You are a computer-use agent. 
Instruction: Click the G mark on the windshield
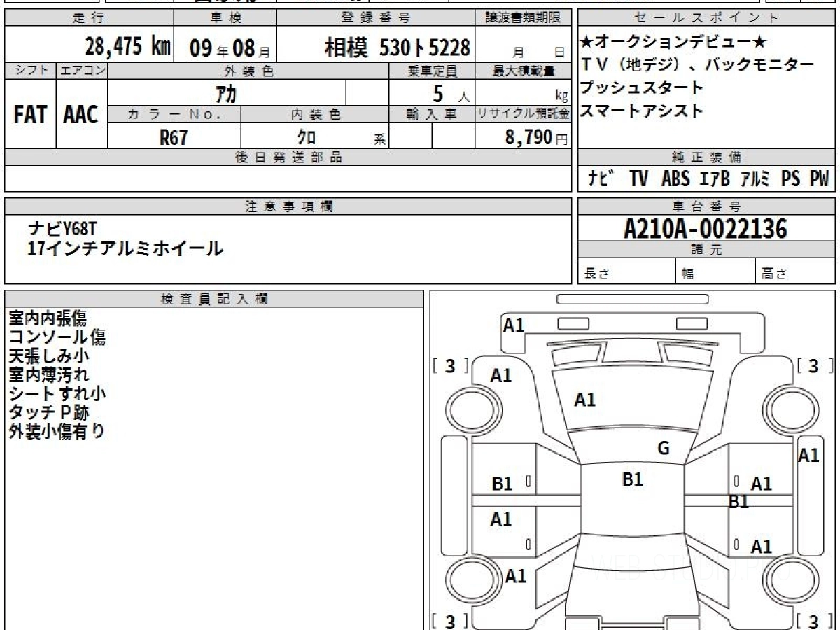tap(664, 449)
